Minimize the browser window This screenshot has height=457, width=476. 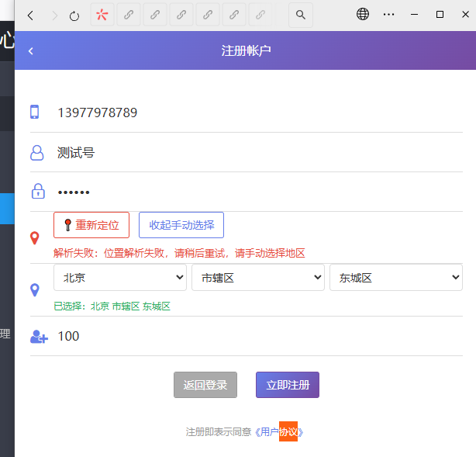click(415, 14)
